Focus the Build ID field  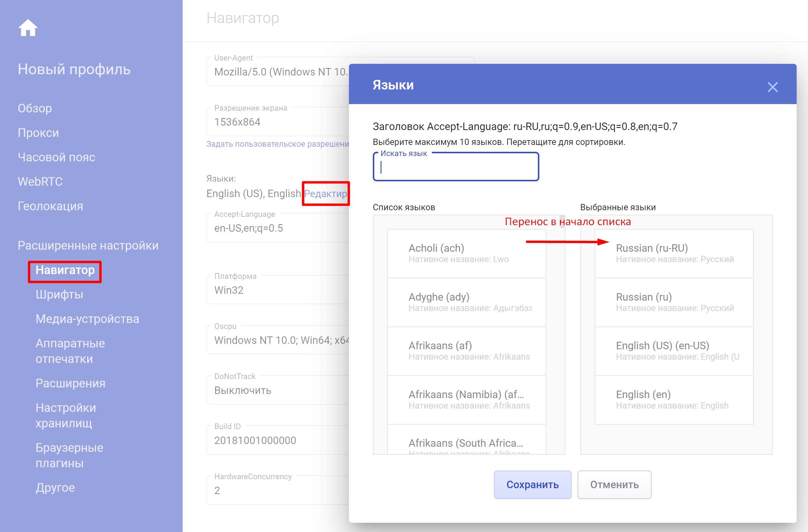tap(278, 440)
